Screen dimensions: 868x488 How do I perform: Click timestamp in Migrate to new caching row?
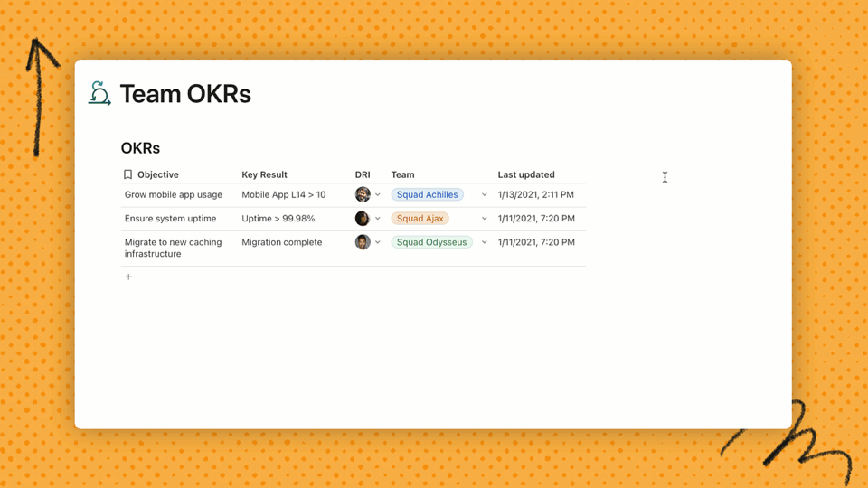pos(536,242)
